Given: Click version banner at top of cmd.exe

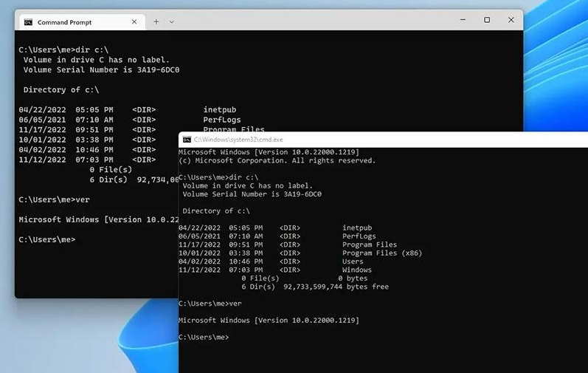Looking at the screenshot, I should [269, 152].
